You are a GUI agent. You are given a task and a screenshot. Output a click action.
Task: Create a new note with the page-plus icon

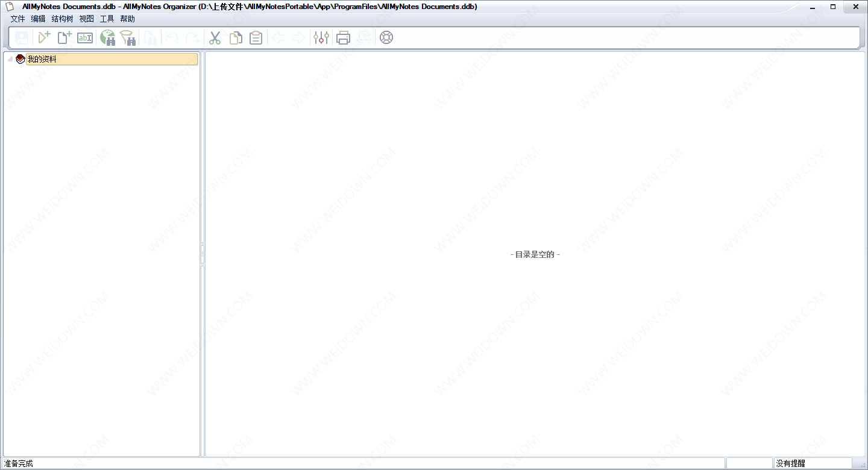(64, 38)
